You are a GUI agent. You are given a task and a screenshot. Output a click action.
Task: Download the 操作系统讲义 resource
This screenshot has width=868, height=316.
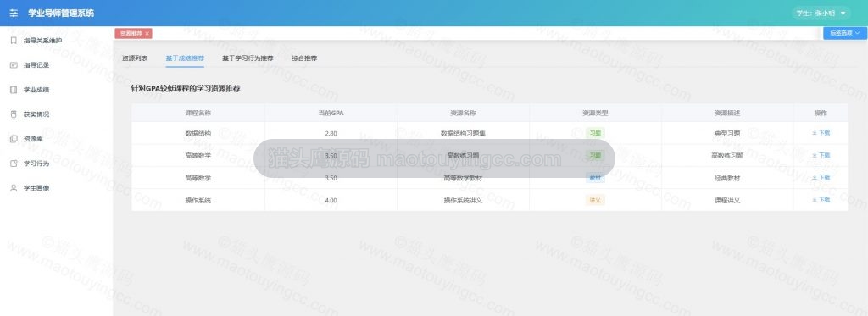(821, 200)
